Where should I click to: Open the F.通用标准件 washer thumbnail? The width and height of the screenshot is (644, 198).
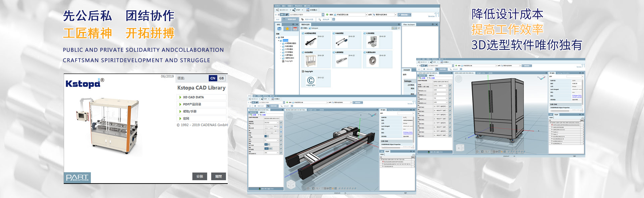[x=372, y=61]
